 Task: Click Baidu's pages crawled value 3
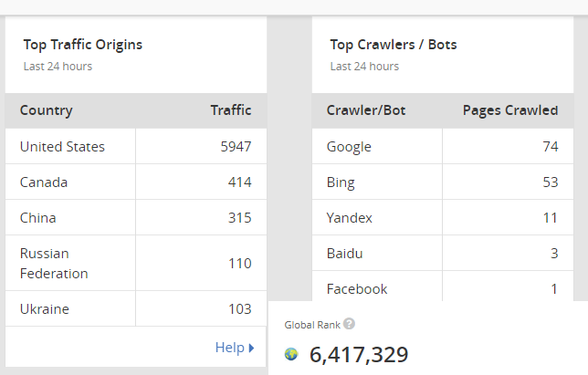554,254
